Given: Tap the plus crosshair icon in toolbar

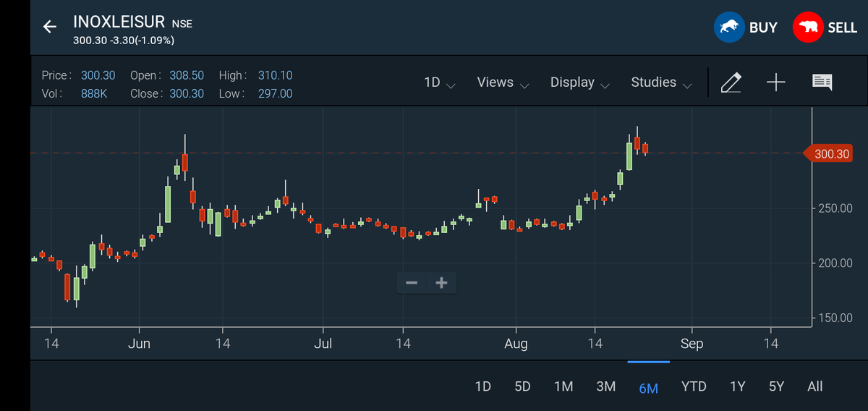Looking at the screenshot, I should click(775, 82).
